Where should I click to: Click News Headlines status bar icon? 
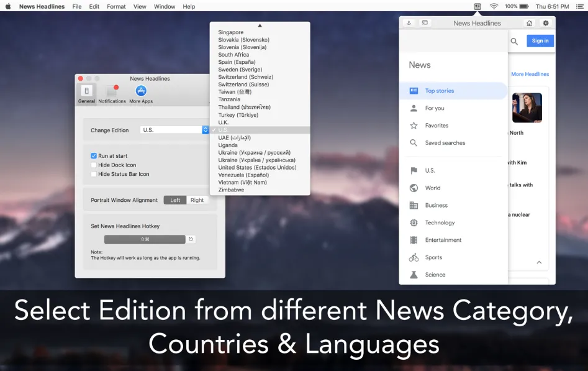pos(477,6)
